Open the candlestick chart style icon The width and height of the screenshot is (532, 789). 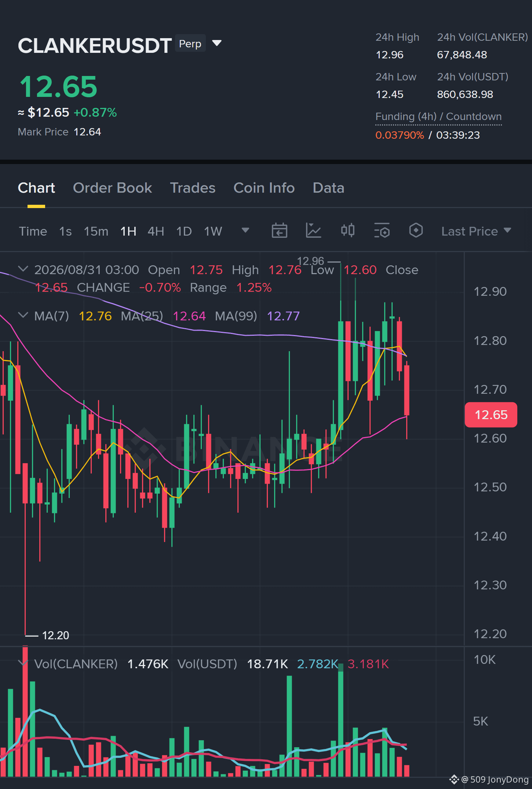point(347,231)
